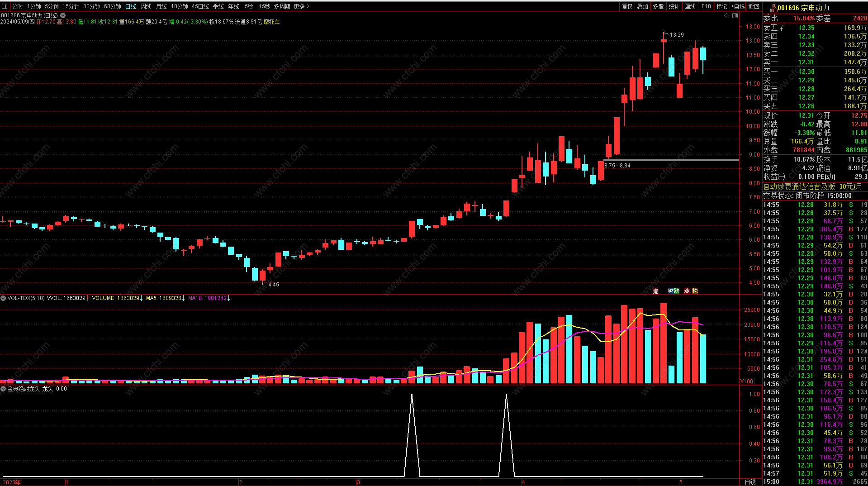Click the 复权 adjustment button
This screenshot has width=868, height=486.
point(627,6)
